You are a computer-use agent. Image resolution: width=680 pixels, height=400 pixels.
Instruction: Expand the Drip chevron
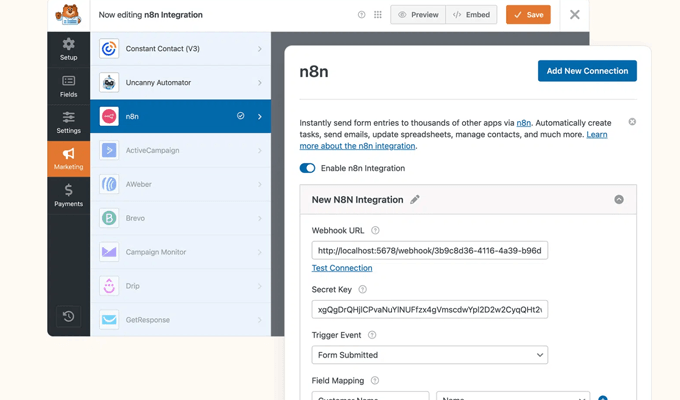point(260,286)
